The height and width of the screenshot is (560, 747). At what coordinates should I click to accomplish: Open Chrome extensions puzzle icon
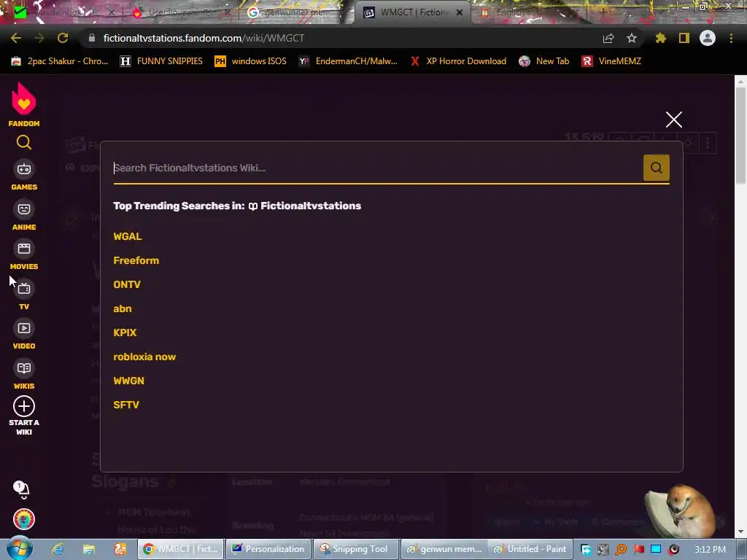coord(660,38)
